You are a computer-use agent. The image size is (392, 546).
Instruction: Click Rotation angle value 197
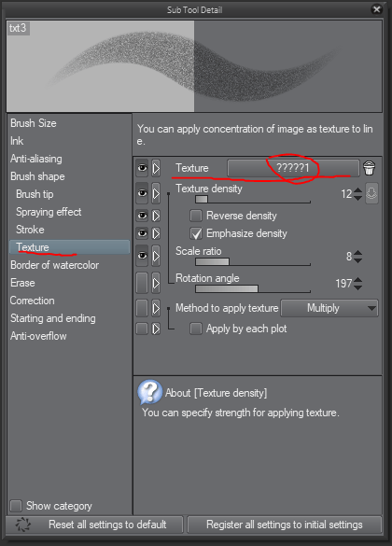click(x=343, y=284)
